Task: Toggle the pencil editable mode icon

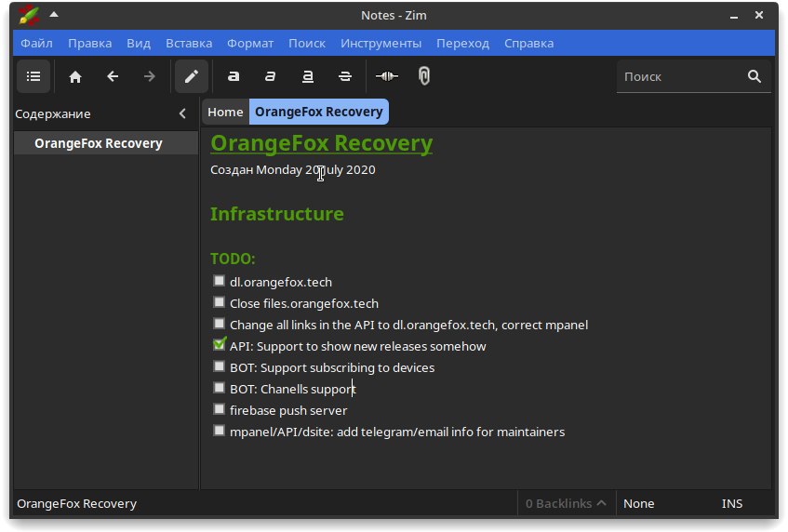Action: [192, 76]
